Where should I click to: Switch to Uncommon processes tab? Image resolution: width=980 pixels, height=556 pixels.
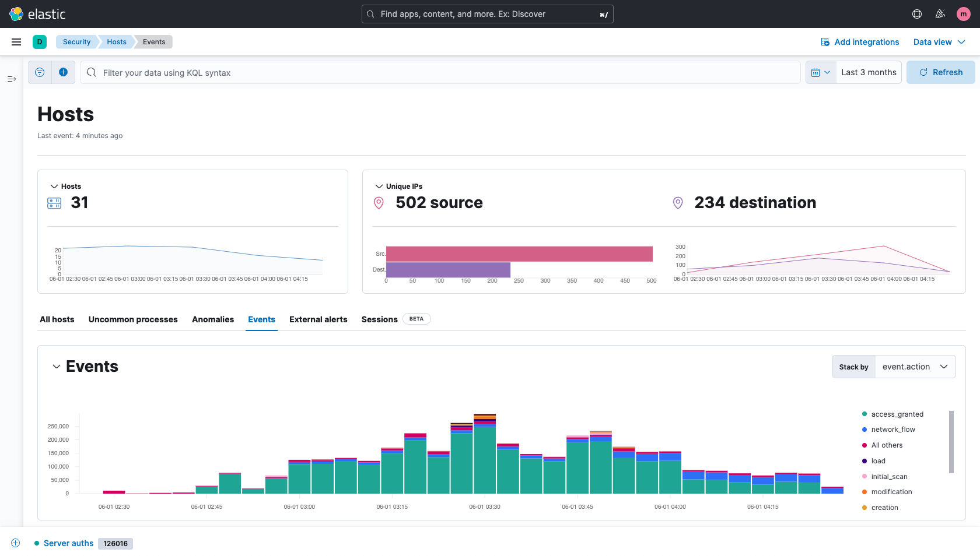(133, 319)
